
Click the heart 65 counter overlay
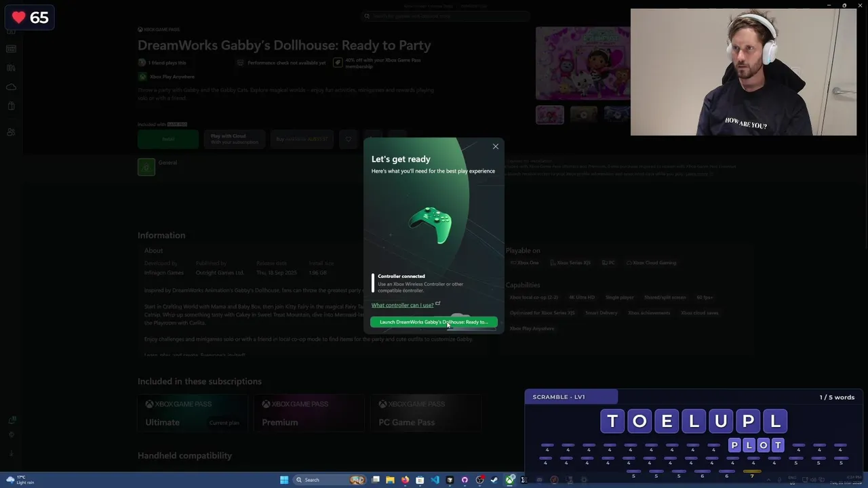30,18
